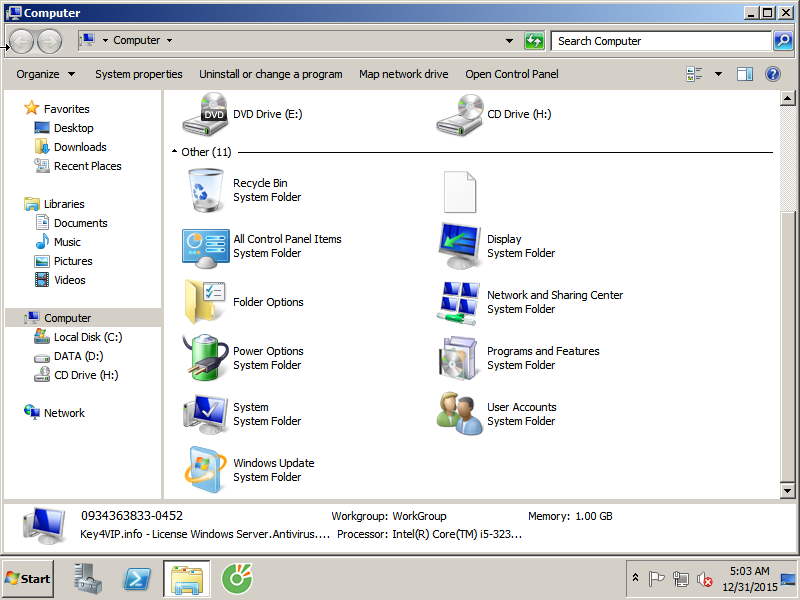Click the Back navigation arrow
Image resolution: width=800 pixels, height=600 pixels.
coord(21,41)
